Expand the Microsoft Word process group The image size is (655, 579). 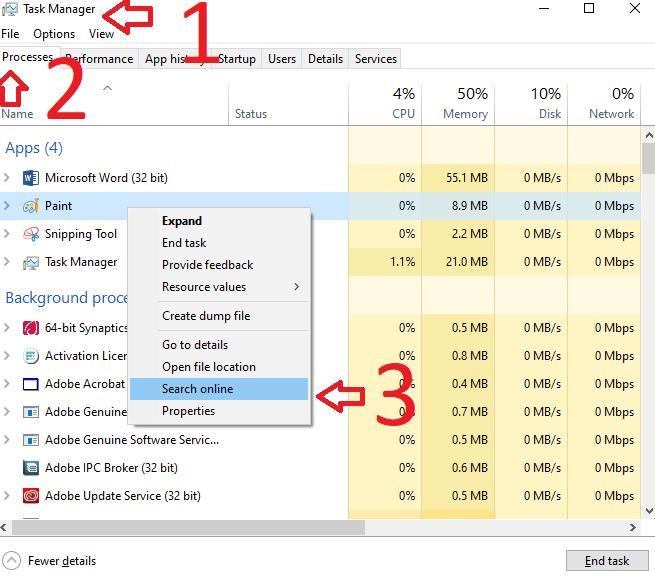click(6, 178)
